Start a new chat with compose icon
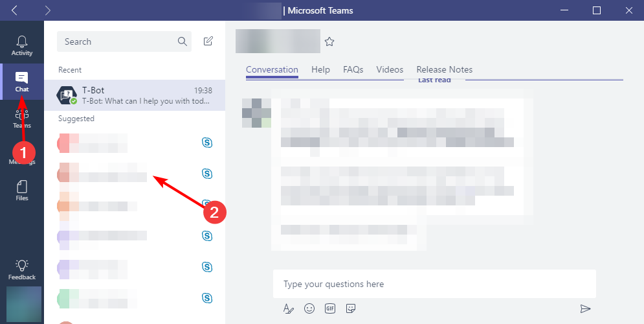The height and width of the screenshot is (324, 644). (208, 41)
